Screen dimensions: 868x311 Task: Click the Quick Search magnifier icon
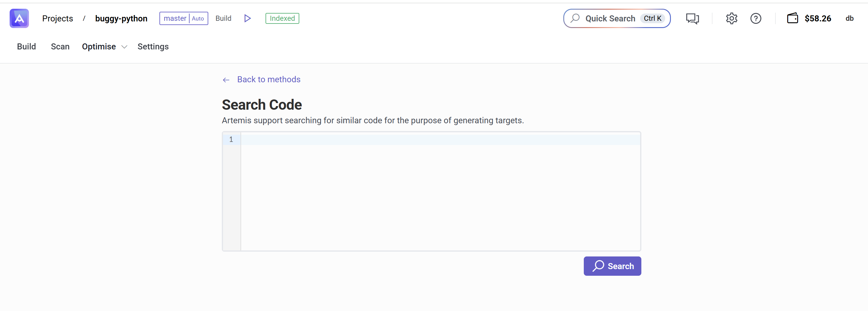pyautogui.click(x=575, y=18)
